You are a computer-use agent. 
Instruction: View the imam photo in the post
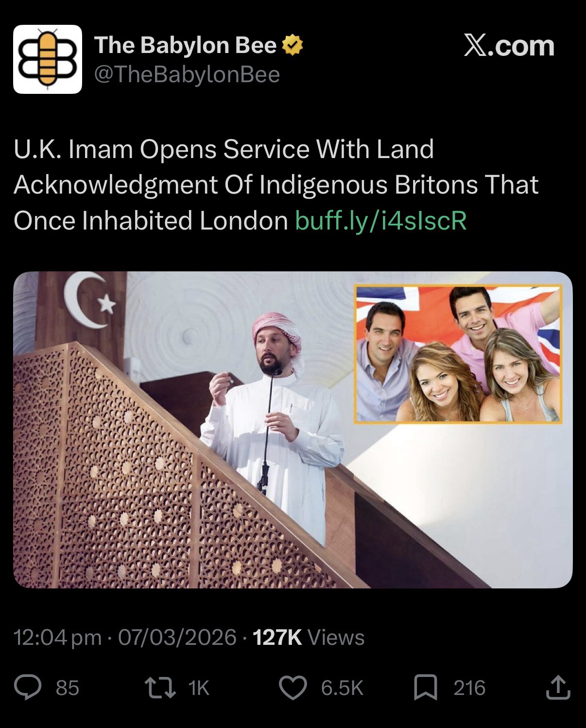click(x=293, y=430)
